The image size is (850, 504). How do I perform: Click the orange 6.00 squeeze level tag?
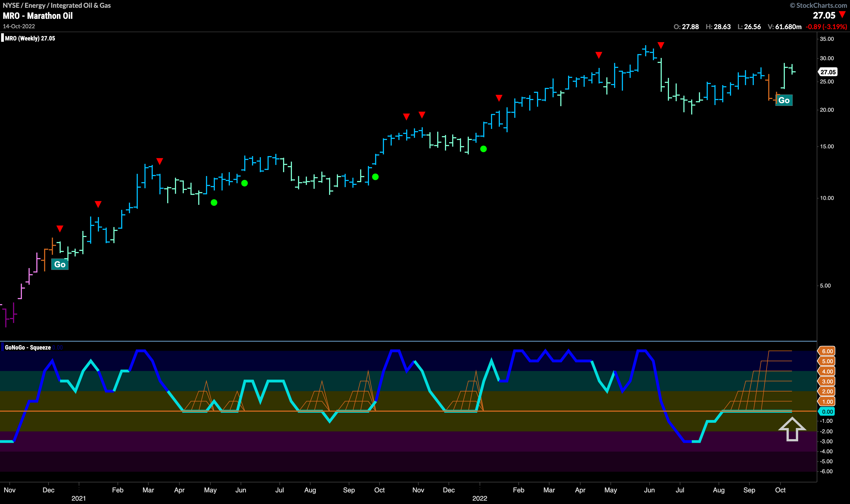click(826, 351)
